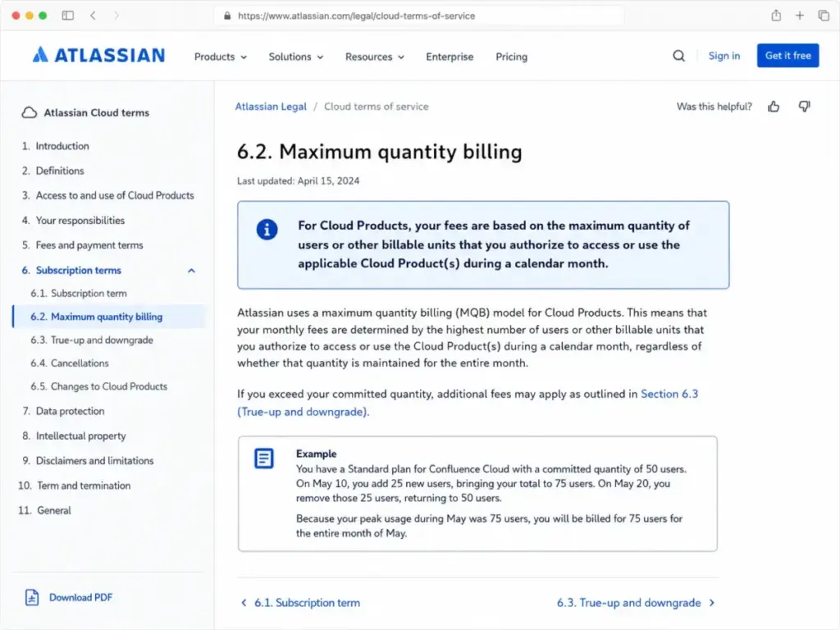Show tab overview icon
This screenshot has height=630, width=840.
824,16
